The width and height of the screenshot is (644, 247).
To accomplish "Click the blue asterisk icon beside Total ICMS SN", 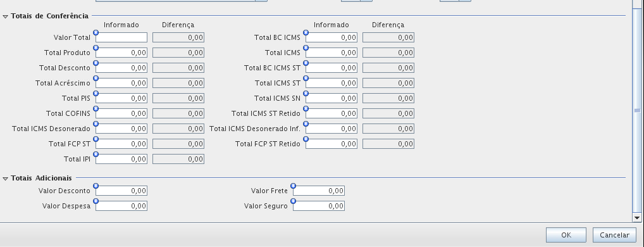I will tap(306, 94).
